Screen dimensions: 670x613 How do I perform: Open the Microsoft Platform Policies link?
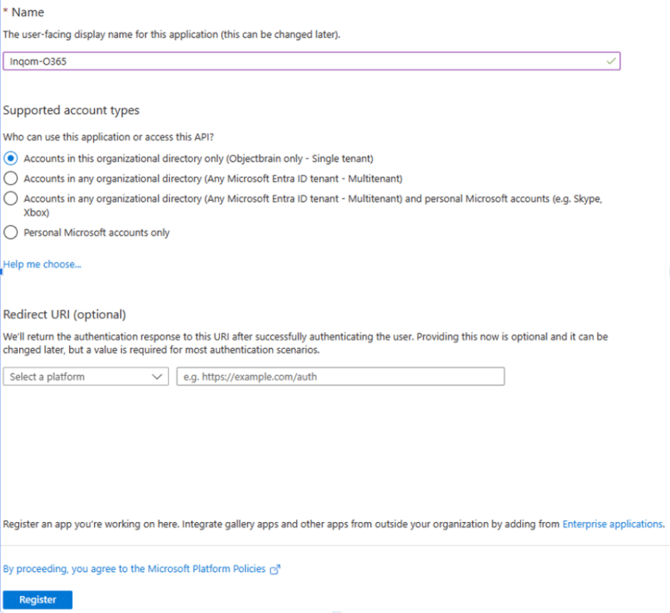135,569
